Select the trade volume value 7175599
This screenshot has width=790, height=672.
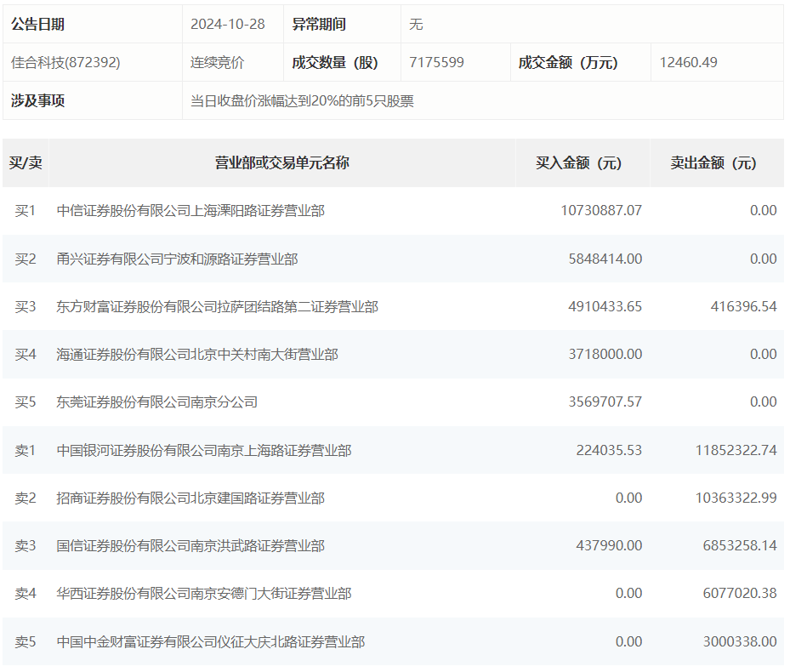[x=436, y=62]
